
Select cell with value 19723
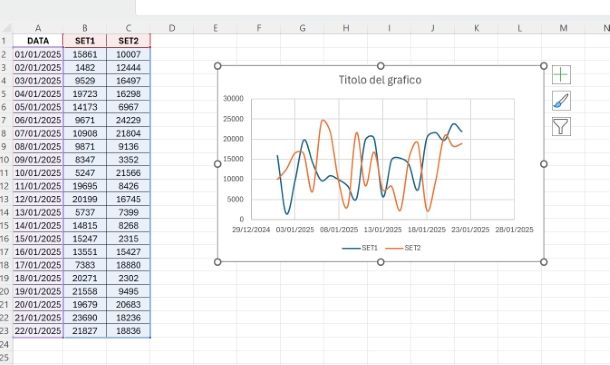(x=85, y=94)
